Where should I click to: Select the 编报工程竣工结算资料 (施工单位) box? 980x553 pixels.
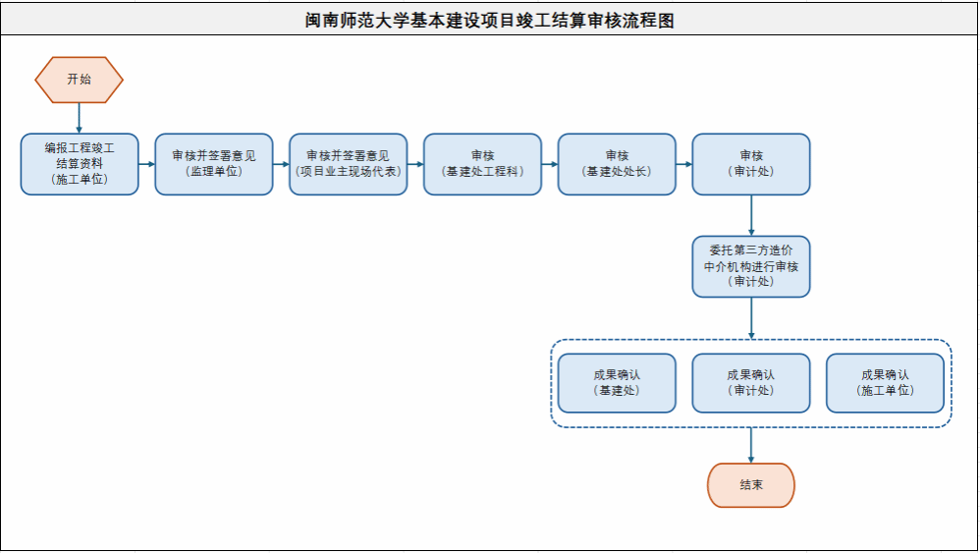[x=80, y=164]
